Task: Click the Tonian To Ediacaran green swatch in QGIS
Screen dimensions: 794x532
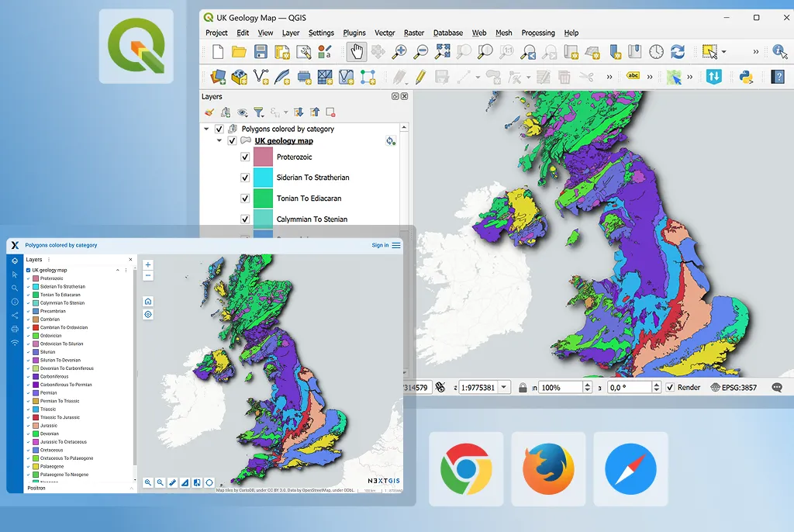Action: tap(264, 199)
